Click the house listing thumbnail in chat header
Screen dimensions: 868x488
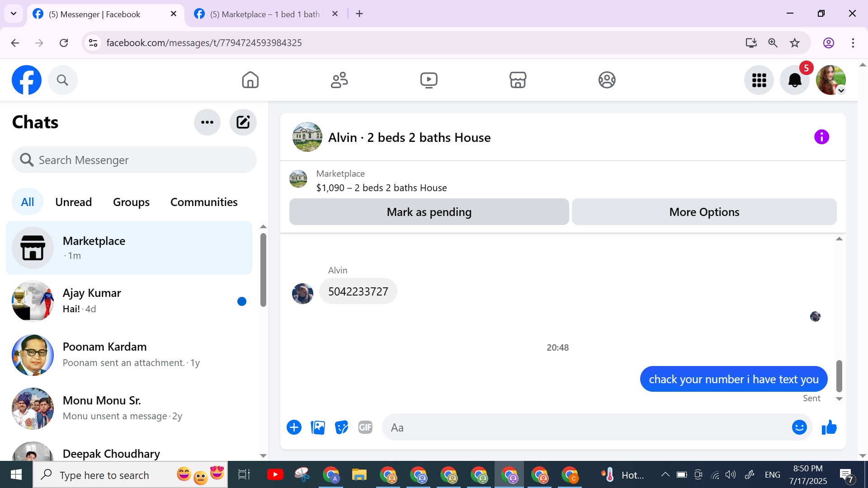(307, 137)
